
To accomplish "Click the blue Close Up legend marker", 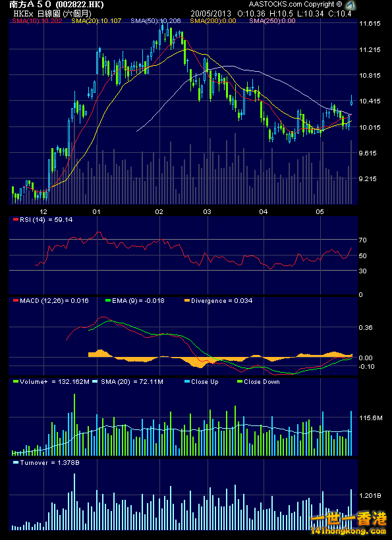I will [x=186, y=381].
